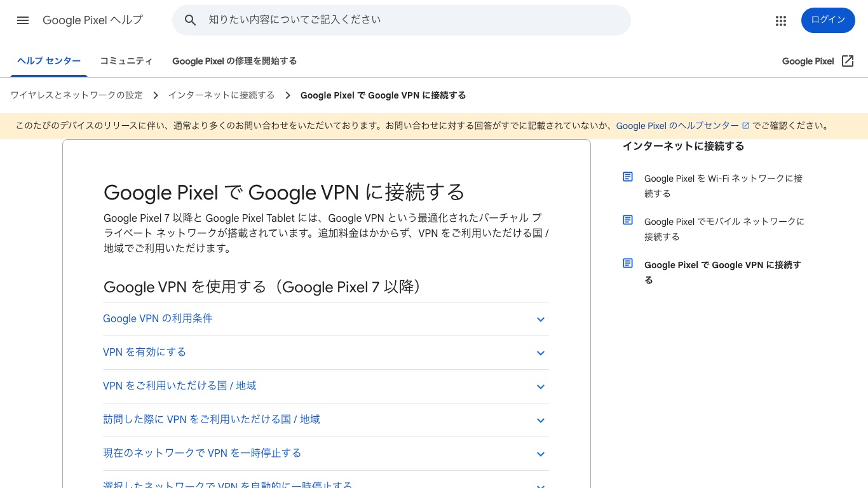Screen dimensions: 868x488
Task: Go to インターネットに接続する breadcrumb
Action: (x=221, y=95)
